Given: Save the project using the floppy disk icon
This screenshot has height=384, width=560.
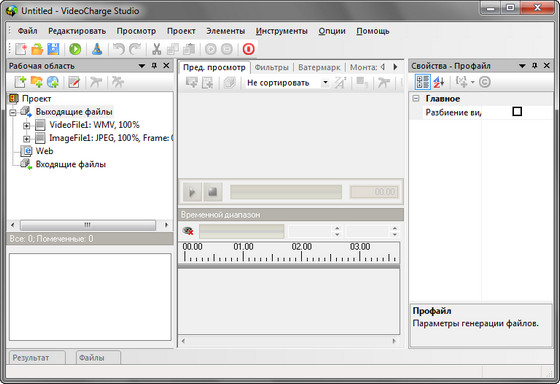Looking at the screenshot, I should click(53, 49).
